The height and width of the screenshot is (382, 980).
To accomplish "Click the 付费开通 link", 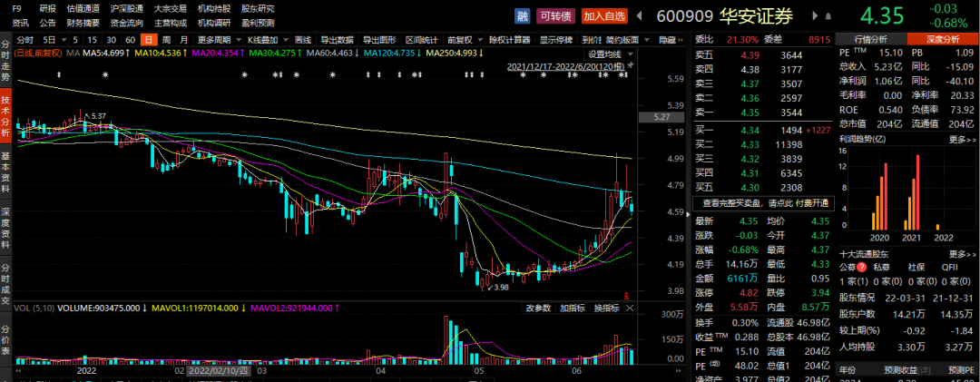I will tap(812, 203).
